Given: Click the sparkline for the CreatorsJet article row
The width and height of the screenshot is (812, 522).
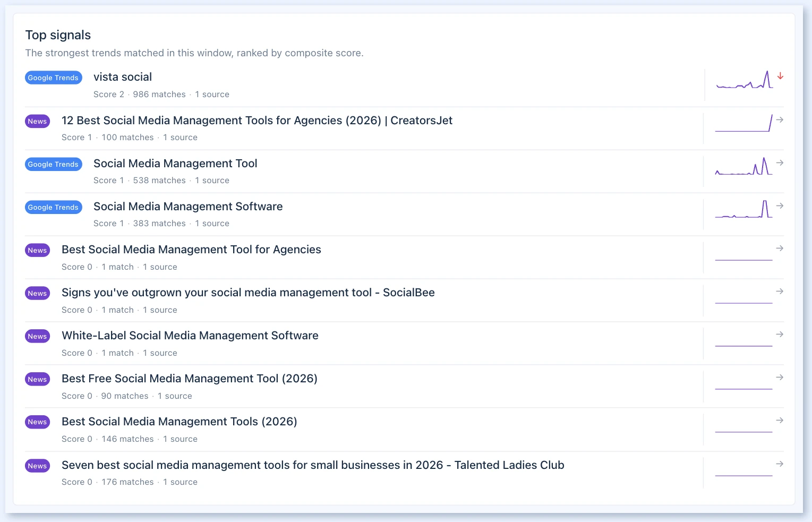Looking at the screenshot, I should [x=744, y=123].
